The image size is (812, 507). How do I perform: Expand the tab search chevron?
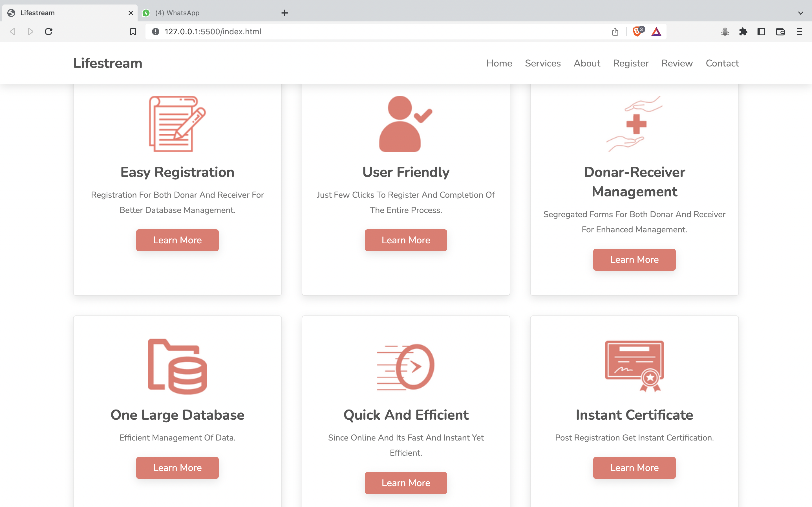tap(800, 13)
